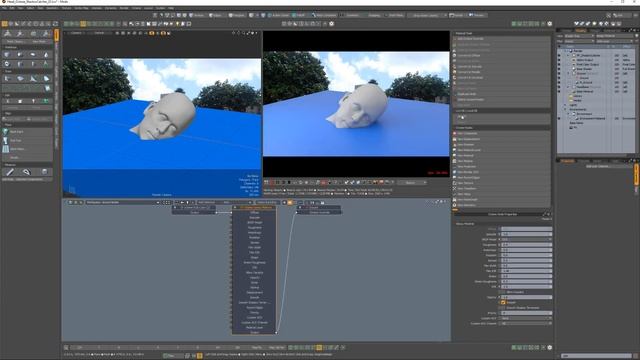This screenshot has height=360, width=640.
Task: Click the Opacity value field
Action: click(x=526, y=297)
